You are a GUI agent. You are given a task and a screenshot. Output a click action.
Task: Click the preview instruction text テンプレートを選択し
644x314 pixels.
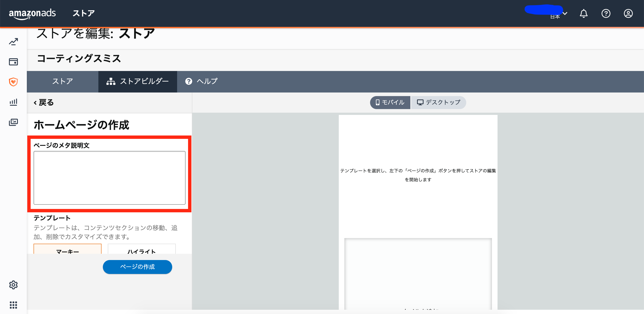pyautogui.click(x=418, y=175)
